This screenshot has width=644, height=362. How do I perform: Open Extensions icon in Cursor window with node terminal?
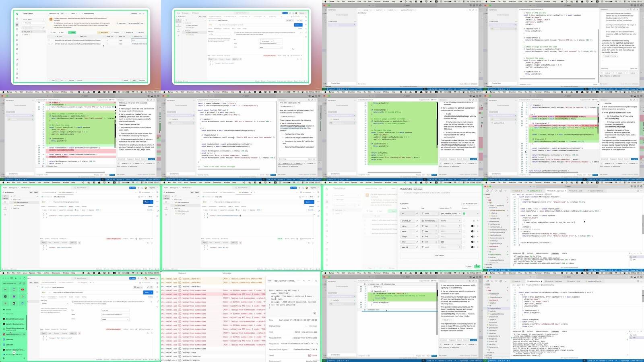[501, 191]
